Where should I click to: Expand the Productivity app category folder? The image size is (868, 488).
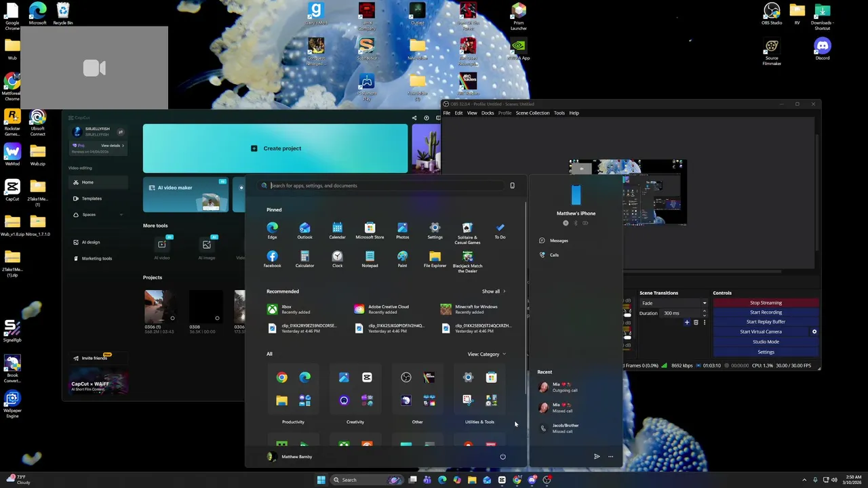(x=293, y=389)
